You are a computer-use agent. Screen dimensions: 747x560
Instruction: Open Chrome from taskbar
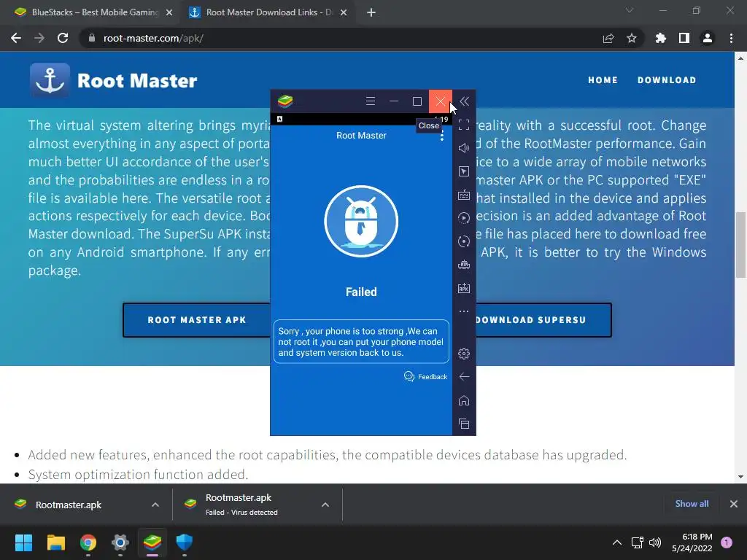(x=88, y=542)
